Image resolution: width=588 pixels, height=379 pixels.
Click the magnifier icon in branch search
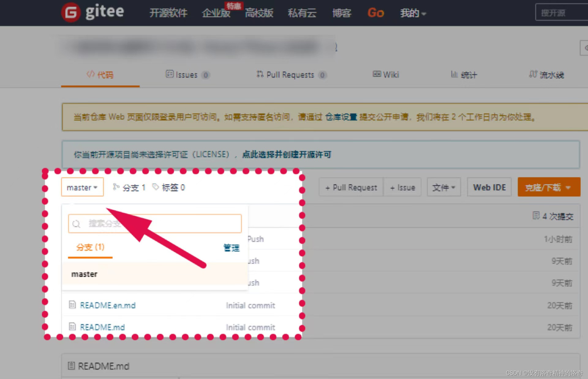(76, 224)
